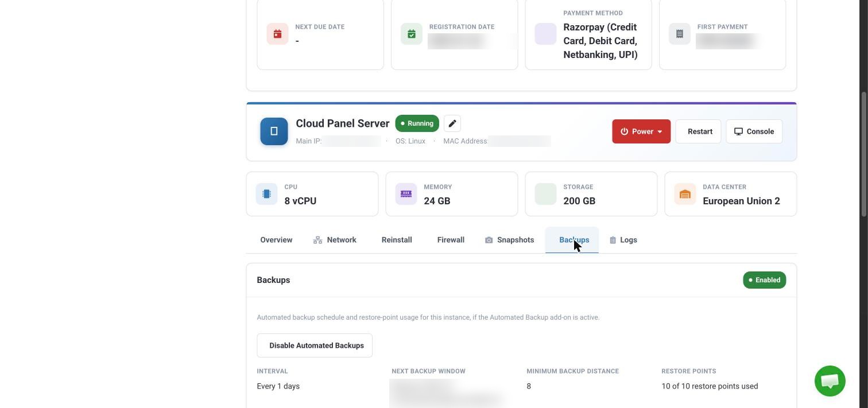Click the Cloud Panel Server title

pyautogui.click(x=343, y=123)
